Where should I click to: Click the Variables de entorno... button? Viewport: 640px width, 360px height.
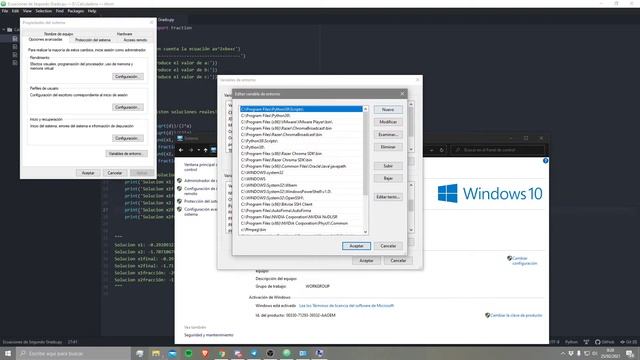(127, 153)
